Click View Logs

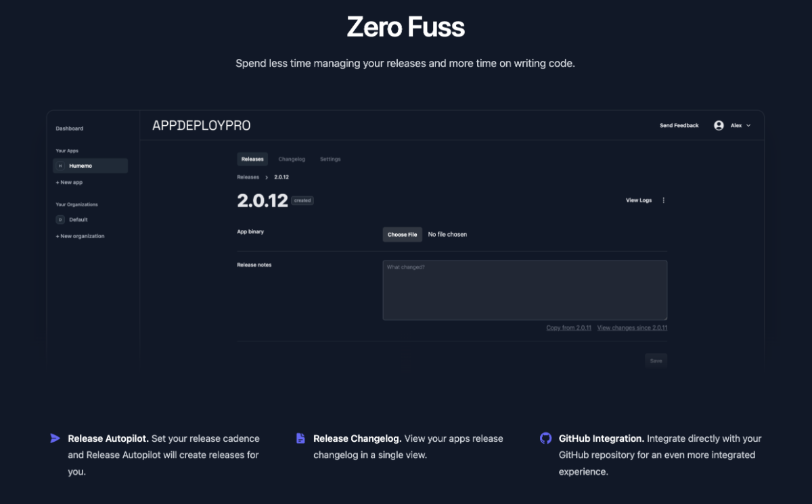639,200
